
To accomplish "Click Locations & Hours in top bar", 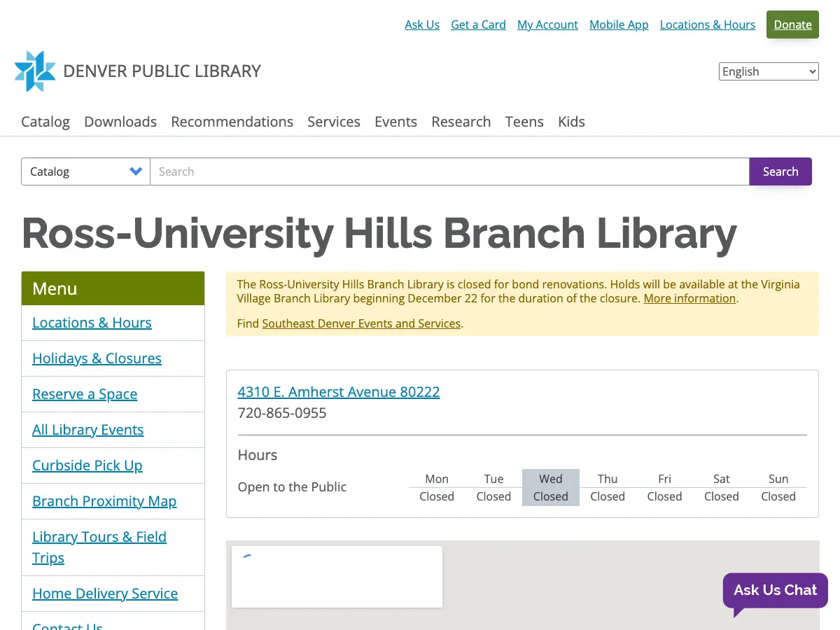I will coord(708,24).
